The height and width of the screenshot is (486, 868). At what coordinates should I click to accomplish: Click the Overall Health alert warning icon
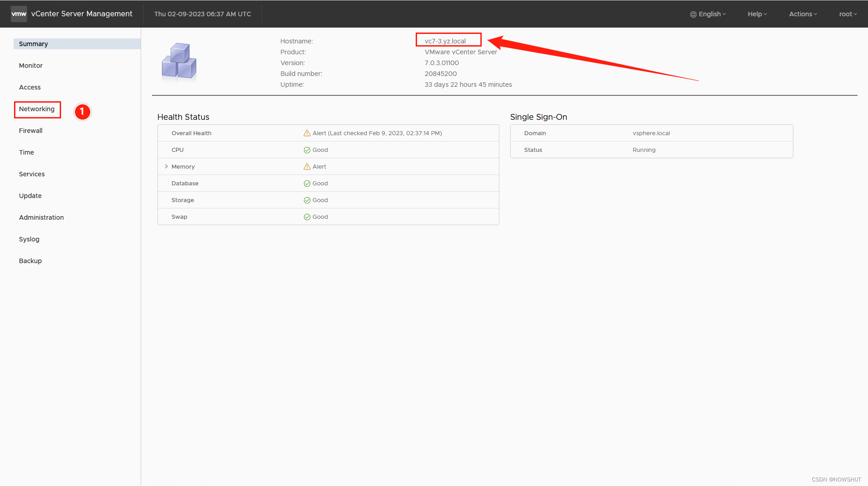point(307,133)
